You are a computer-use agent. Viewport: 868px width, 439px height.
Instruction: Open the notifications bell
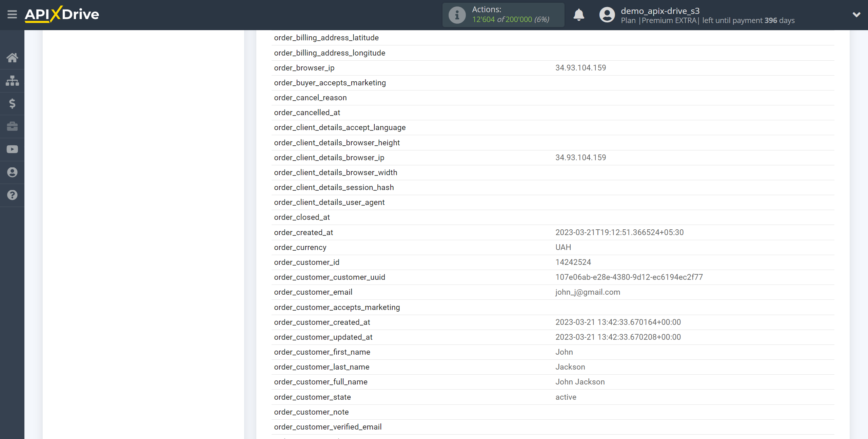click(579, 15)
